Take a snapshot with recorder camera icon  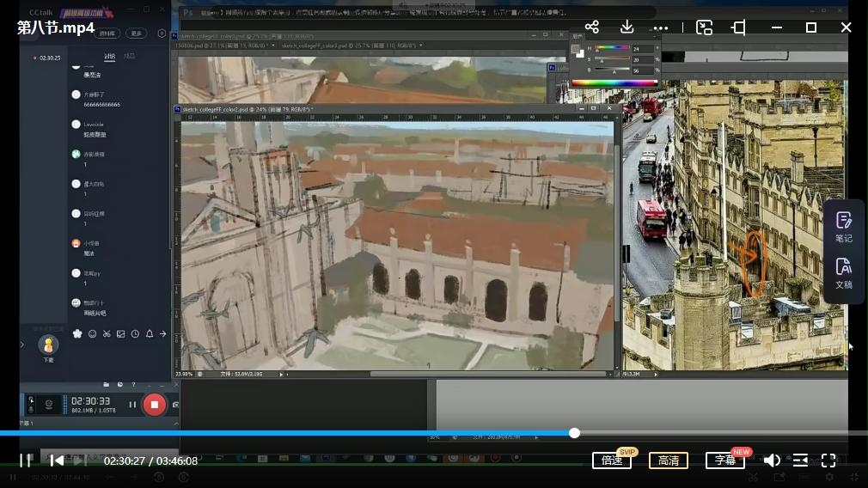tap(175, 405)
